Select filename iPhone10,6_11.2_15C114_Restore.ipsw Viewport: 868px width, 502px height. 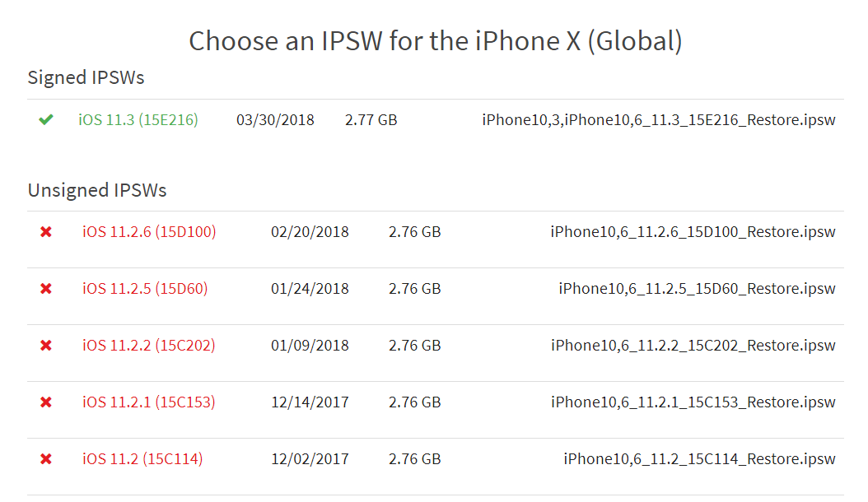pos(699,458)
